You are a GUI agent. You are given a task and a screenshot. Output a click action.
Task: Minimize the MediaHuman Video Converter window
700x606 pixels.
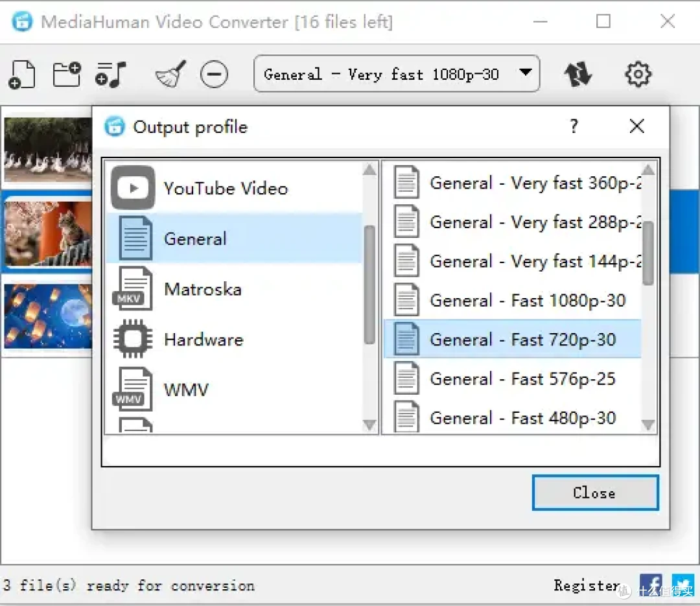(540, 21)
